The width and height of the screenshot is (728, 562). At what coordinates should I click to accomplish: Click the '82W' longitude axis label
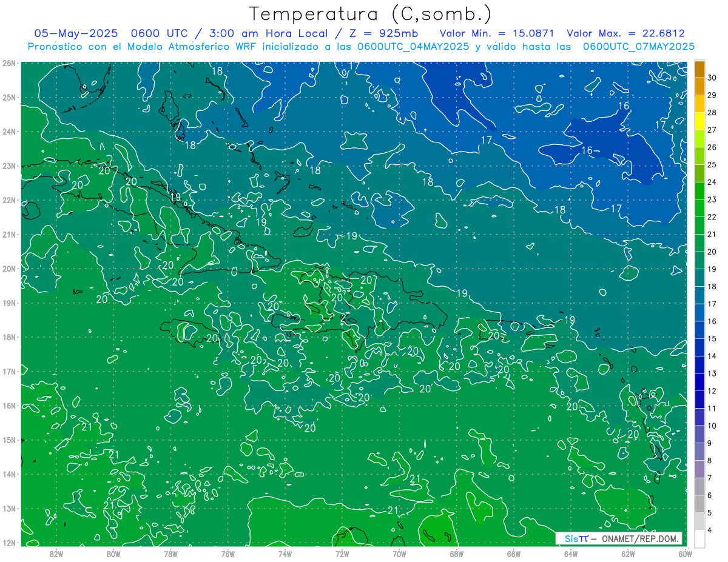click(56, 554)
